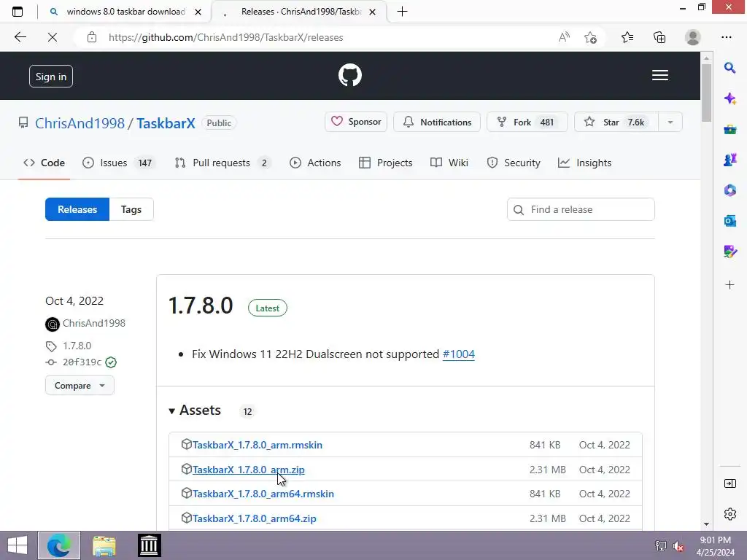Open issue #1004 link
747x560 pixels.
pos(458,354)
